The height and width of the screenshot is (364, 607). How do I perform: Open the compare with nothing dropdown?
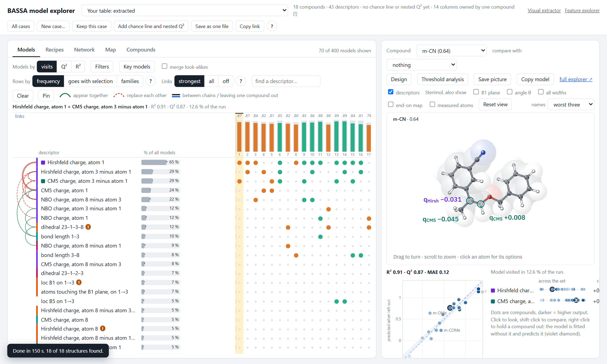click(422, 65)
